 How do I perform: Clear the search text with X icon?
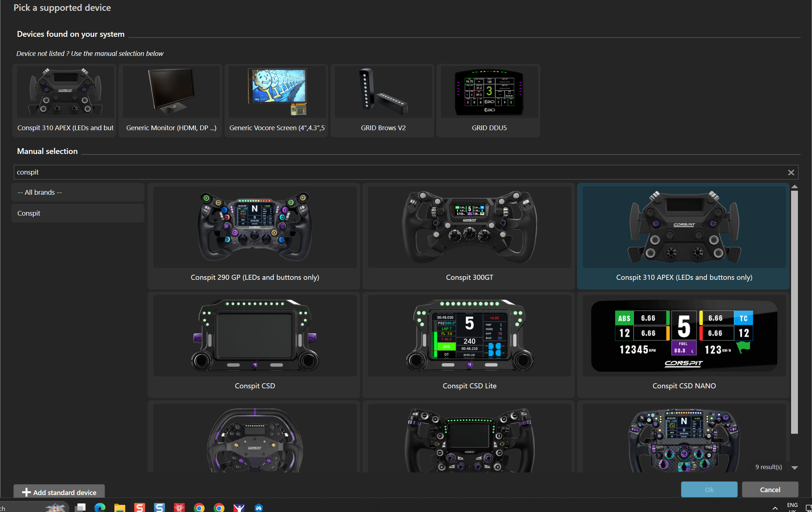(791, 173)
